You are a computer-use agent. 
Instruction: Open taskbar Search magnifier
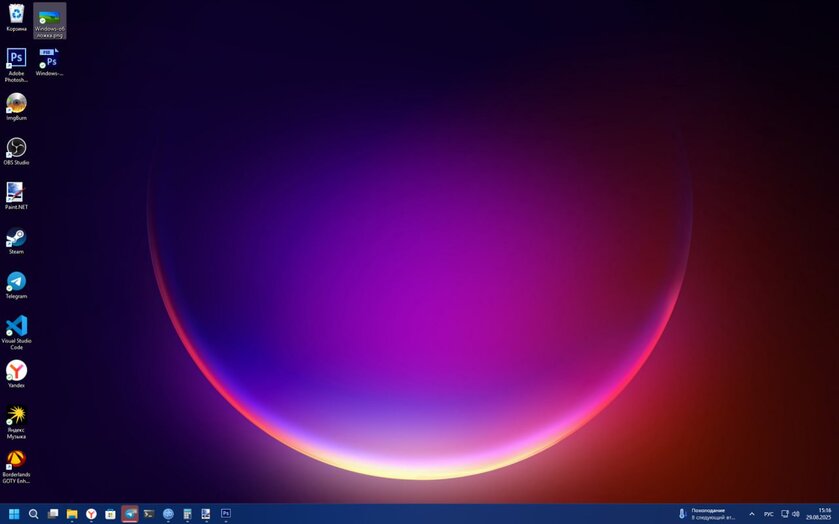click(x=33, y=514)
